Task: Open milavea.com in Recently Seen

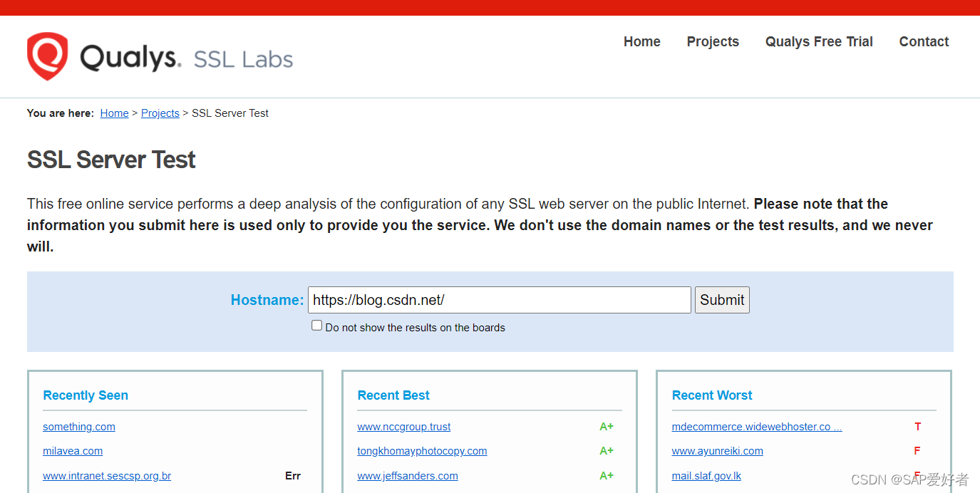Action: [73, 451]
